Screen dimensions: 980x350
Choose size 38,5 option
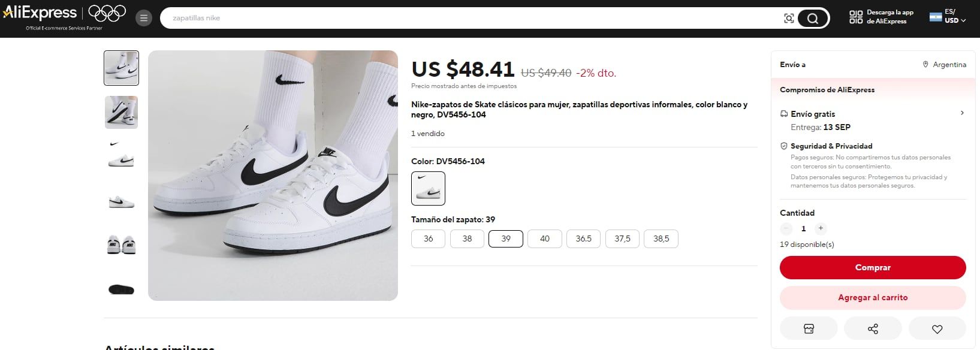(661, 239)
